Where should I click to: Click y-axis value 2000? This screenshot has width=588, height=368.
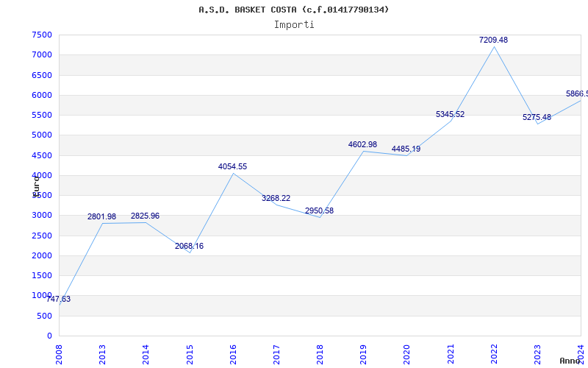point(42,255)
